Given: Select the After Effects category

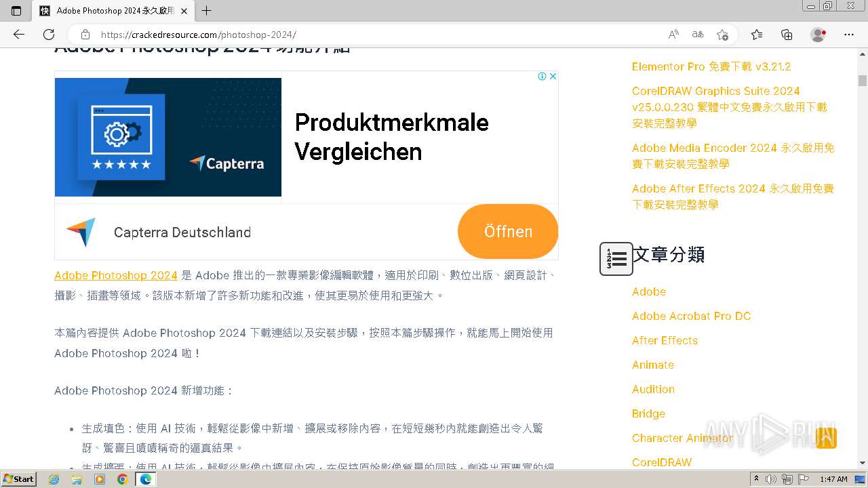Looking at the screenshot, I should [x=665, y=340].
